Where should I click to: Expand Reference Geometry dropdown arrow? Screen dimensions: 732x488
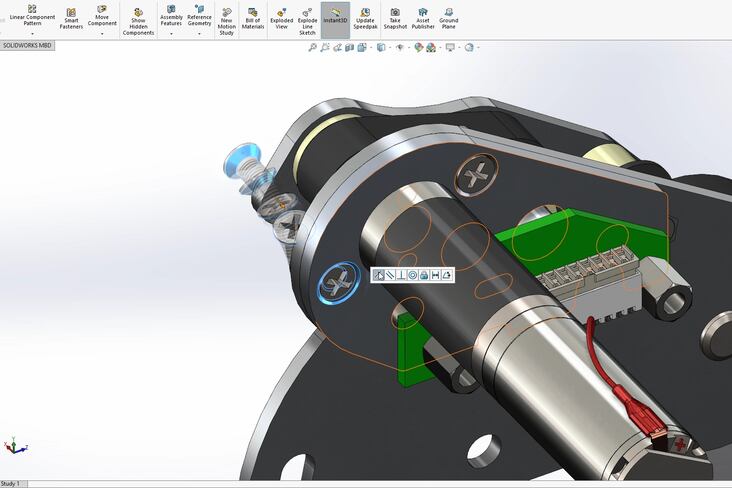click(199, 34)
